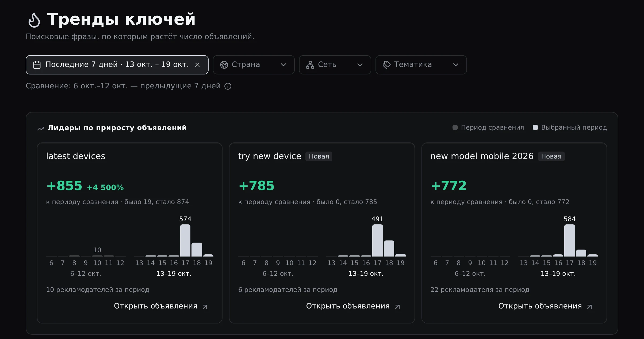Click the 'latest devices' card title
Image resolution: width=644 pixels, height=339 pixels.
coord(76,156)
